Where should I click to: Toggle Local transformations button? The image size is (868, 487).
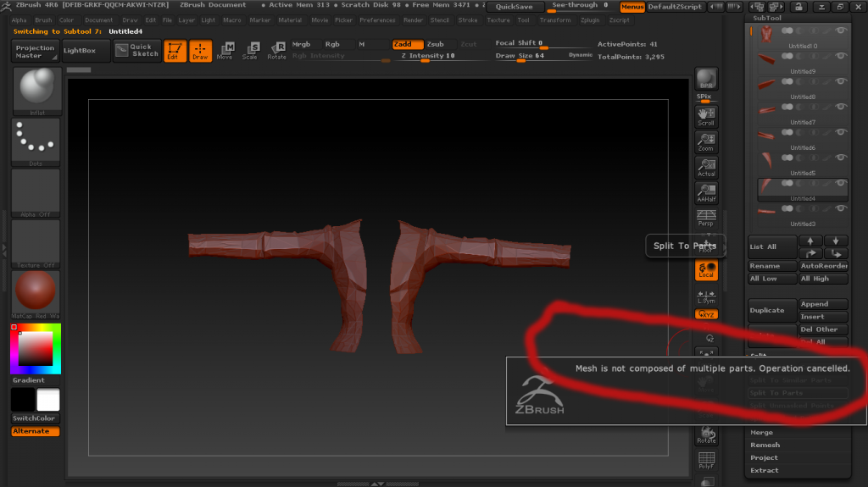[706, 270]
